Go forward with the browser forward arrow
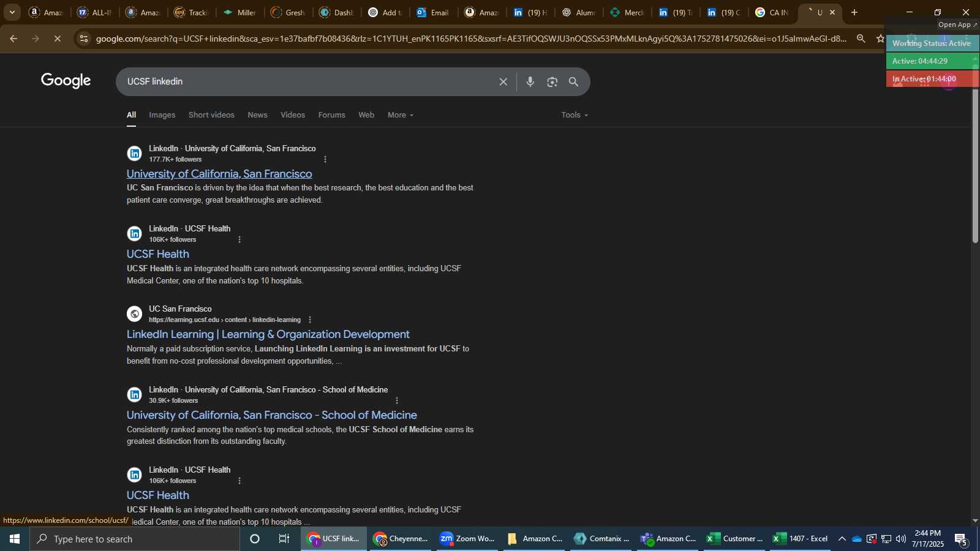This screenshot has width=980, height=551. tap(35, 39)
